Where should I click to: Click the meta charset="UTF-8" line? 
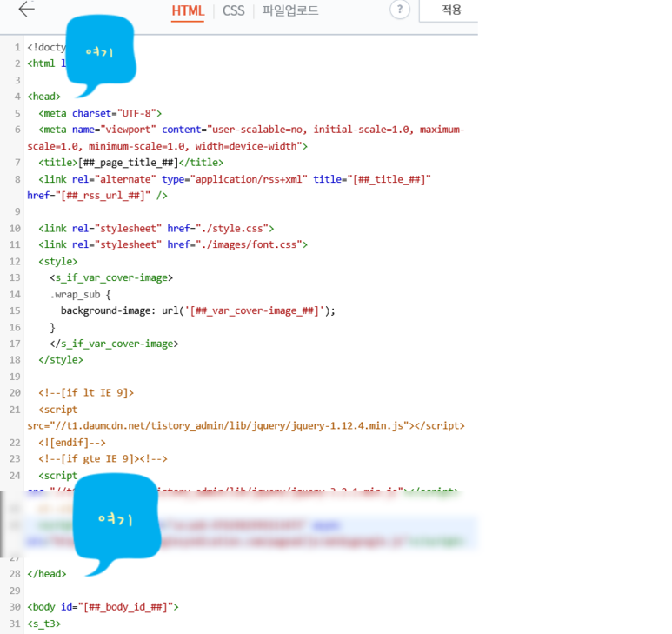pos(100,113)
